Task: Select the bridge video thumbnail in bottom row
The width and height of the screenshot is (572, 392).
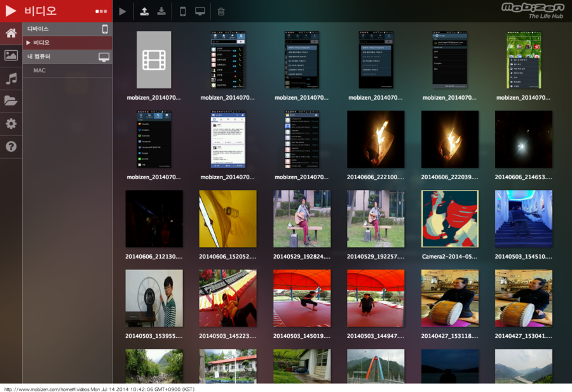Action: pos(376,366)
